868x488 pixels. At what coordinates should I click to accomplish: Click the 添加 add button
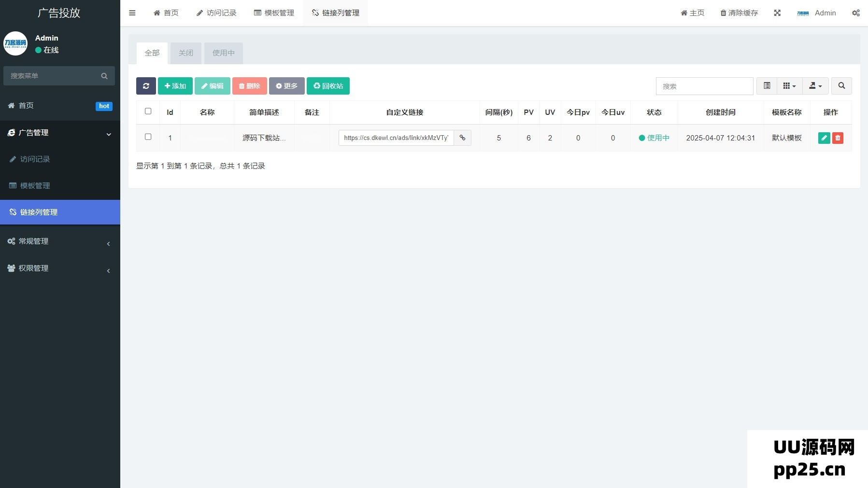tap(175, 86)
